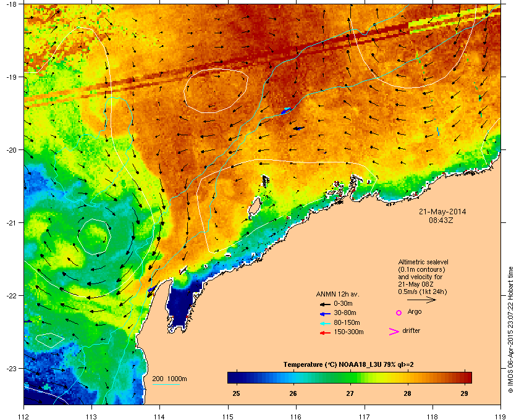519x420 pixels.
Task: Click the latitude axis label -19
Action: click(x=11, y=77)
